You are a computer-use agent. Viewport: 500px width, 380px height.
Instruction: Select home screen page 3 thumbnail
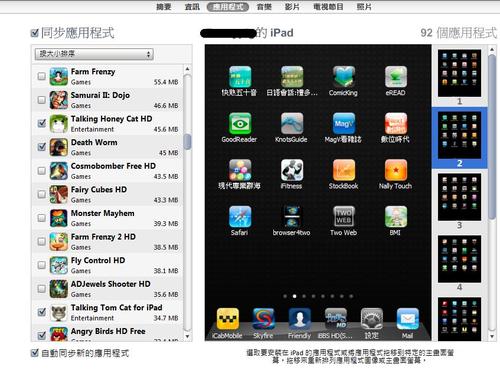tap(459, 197)
